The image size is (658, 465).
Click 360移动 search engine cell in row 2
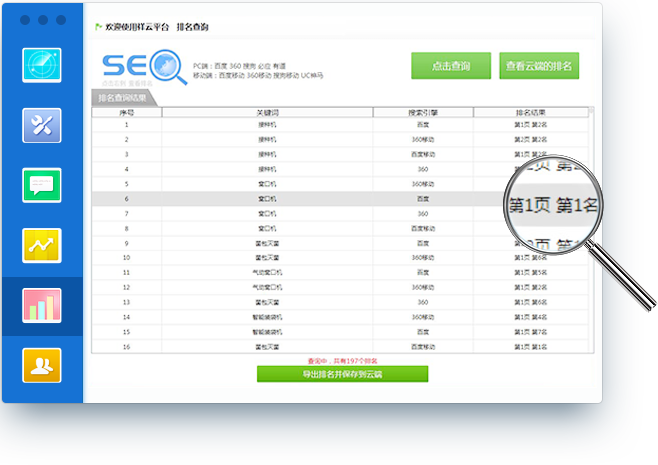click(423, 139)
